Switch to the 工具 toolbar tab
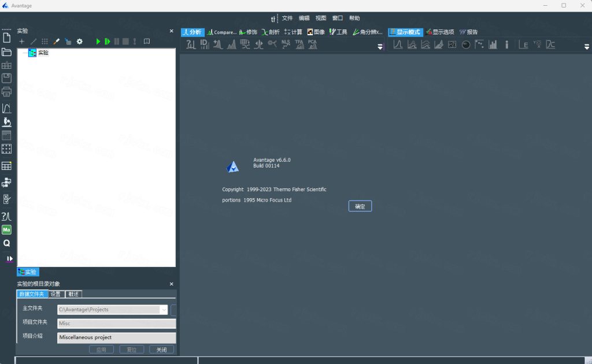Image resolution: width=592 pixels, height=364 pixels. (x=338, y=32)
